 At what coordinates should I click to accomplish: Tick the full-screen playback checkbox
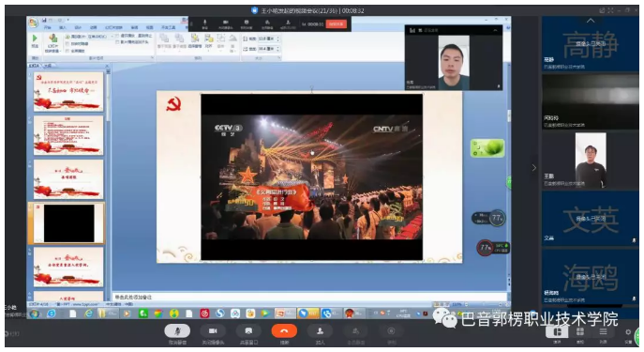(67, 51)
